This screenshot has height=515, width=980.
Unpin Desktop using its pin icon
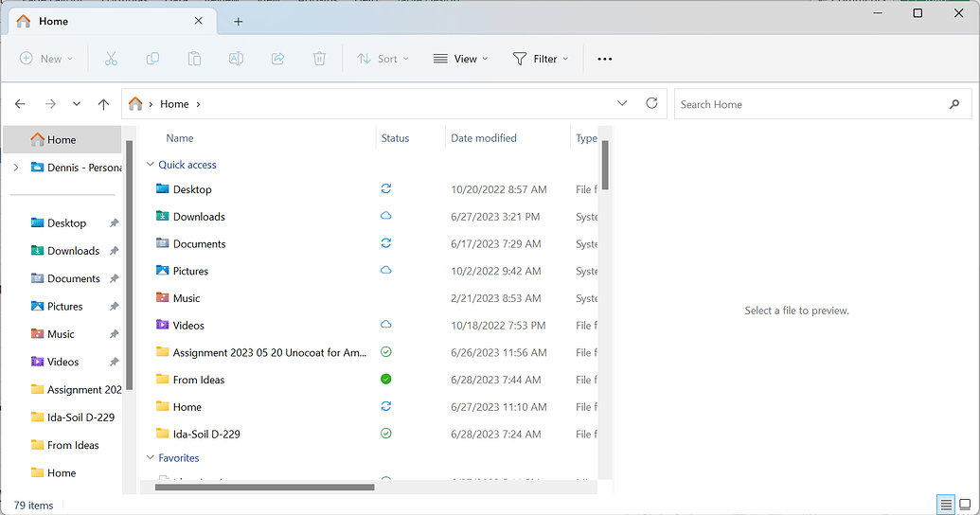point(114,223)
